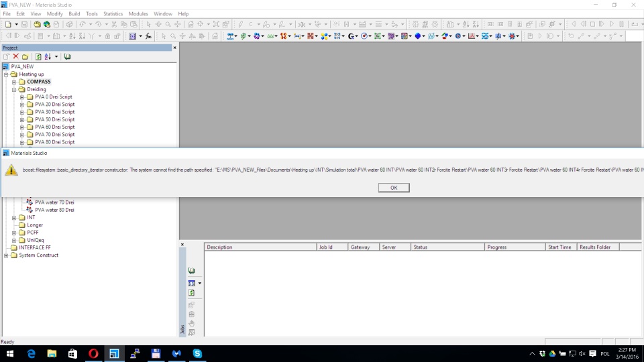Open the Jobs view dropdown arrow
The image size is (644, 362).
(x=200, y=283)
